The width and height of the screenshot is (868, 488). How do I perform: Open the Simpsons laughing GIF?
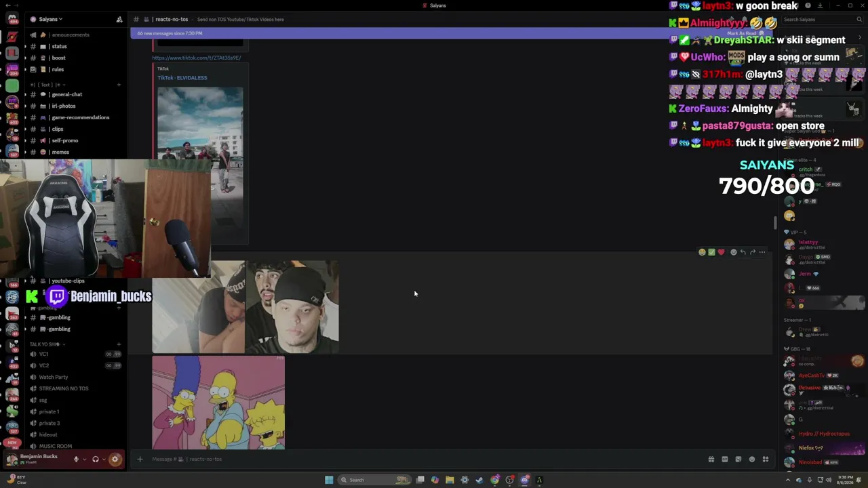coord(218,403)
